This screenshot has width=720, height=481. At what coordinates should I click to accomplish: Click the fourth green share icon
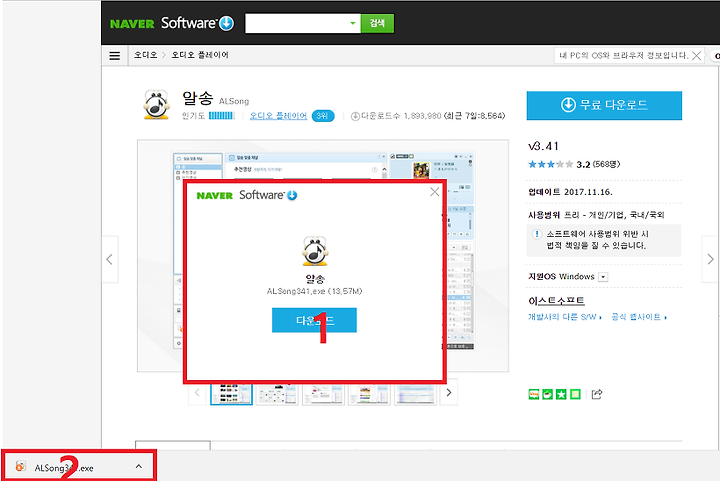point(575,394)
